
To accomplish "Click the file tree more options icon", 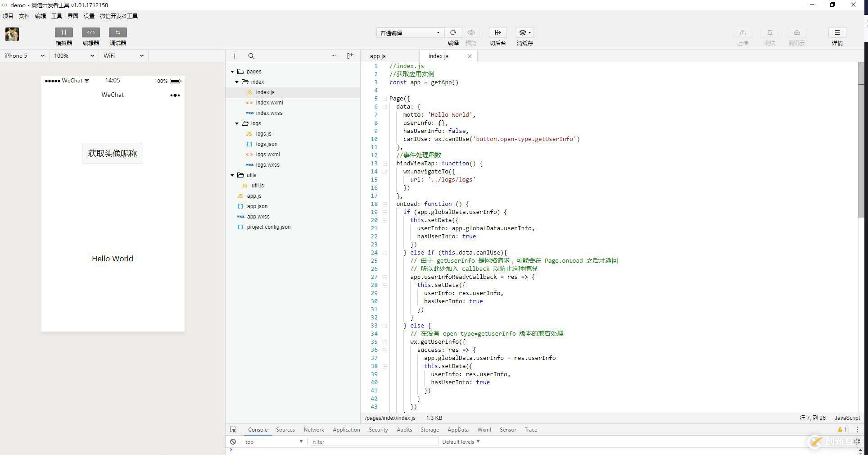I will point(334,56).
